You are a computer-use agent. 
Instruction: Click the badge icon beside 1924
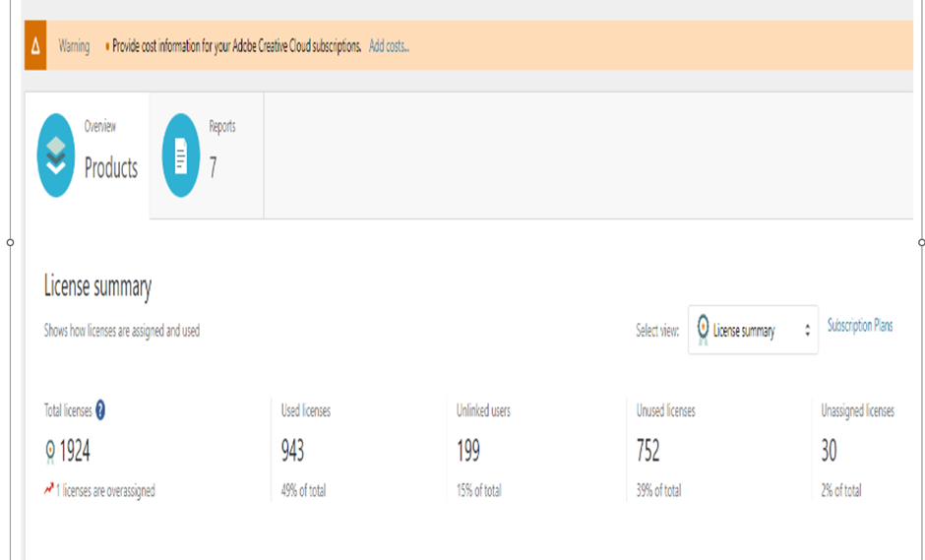50,452
